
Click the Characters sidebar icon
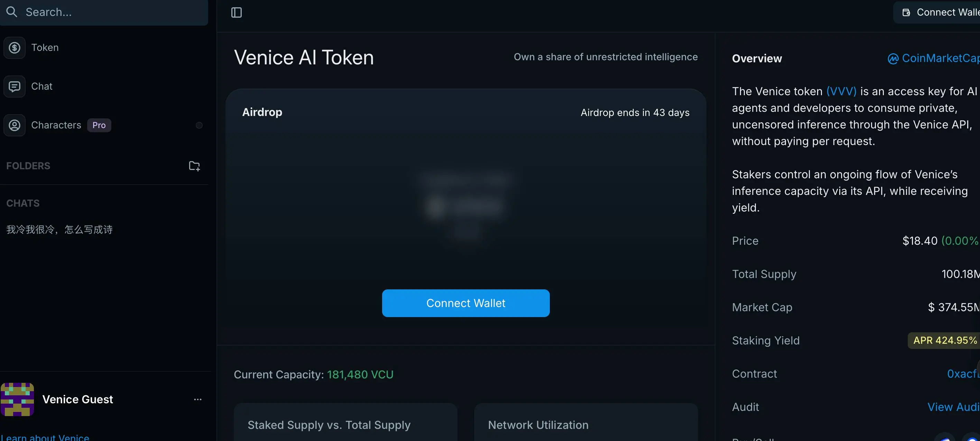tap(15, 125)
